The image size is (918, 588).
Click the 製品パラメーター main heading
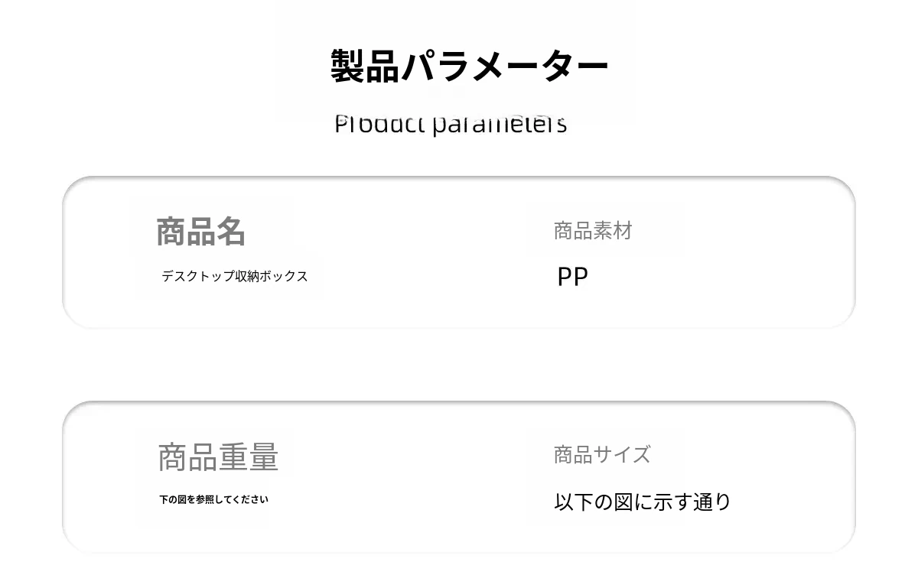[x=469, y=66]
